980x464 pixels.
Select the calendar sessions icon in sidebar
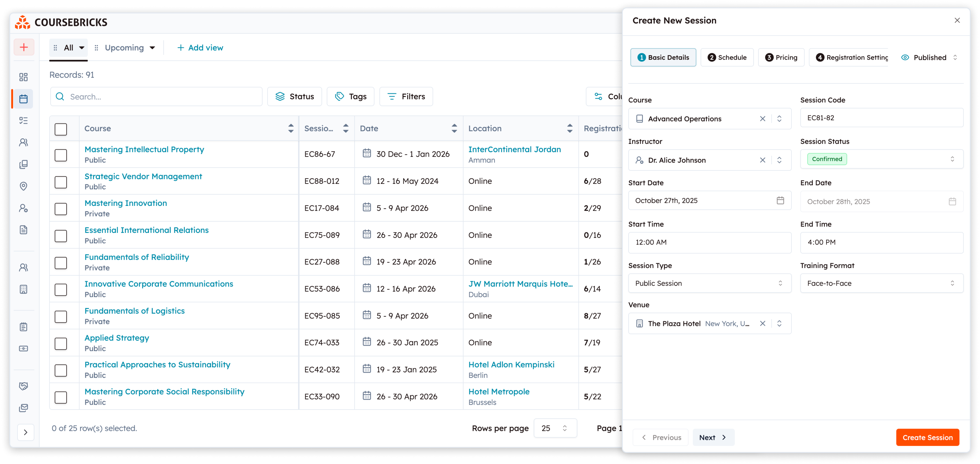pos(24,99)
